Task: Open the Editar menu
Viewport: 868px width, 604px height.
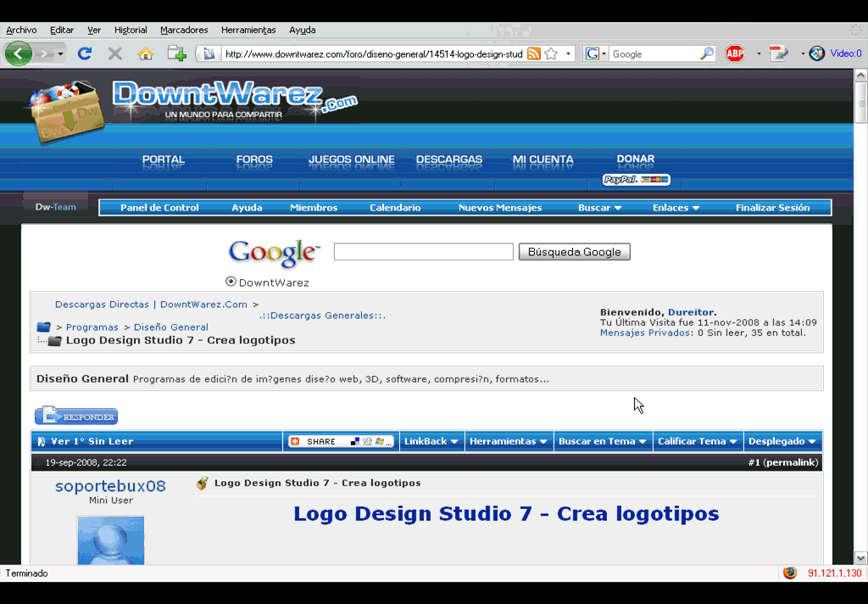Action: tap(61, 30)
